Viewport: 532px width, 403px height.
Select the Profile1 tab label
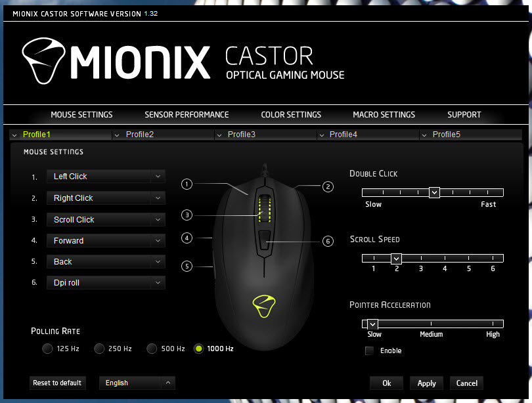[x=37, y=135]
